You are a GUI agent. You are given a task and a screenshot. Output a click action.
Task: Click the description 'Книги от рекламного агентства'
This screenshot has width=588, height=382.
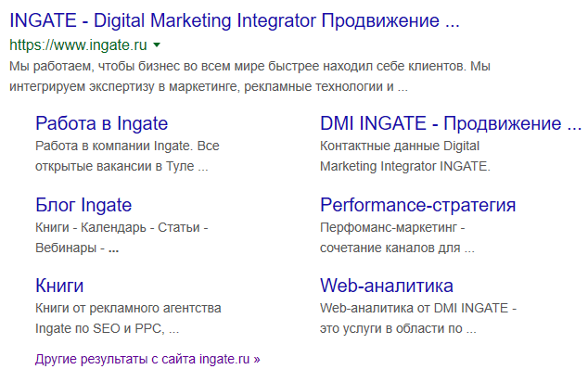(x=128, y=308)
